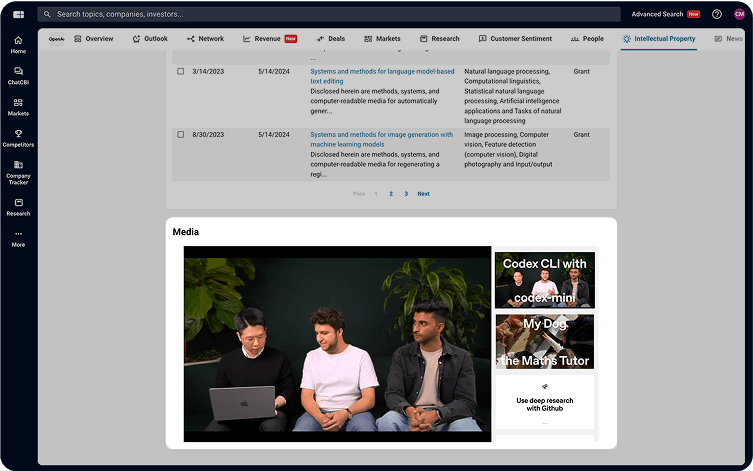753x471 pixels.
Task: Open ChatCBI in the sidebar
Action: pyautogui.click(x=18, y=75)
